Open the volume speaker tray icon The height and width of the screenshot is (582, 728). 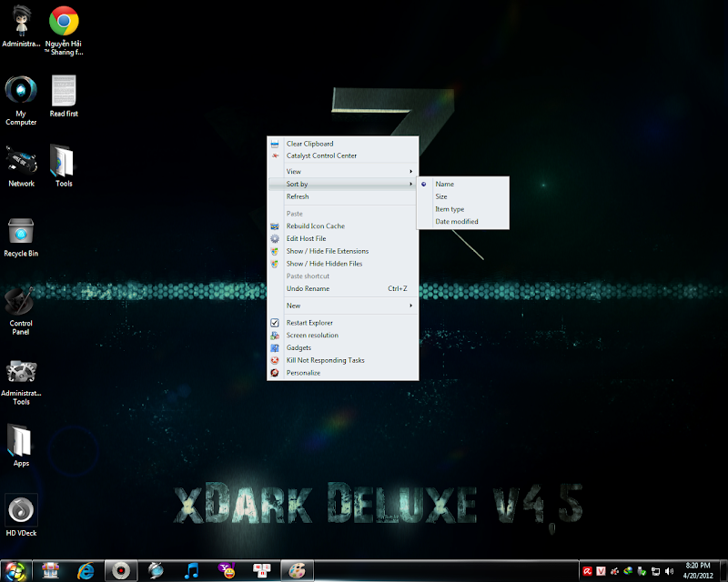(x=669, y=571)
